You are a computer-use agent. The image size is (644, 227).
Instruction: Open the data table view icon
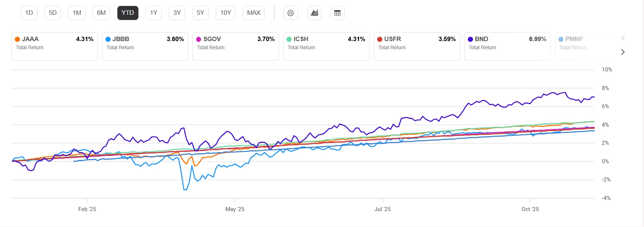pyautogui.click(x=337, y=13)
